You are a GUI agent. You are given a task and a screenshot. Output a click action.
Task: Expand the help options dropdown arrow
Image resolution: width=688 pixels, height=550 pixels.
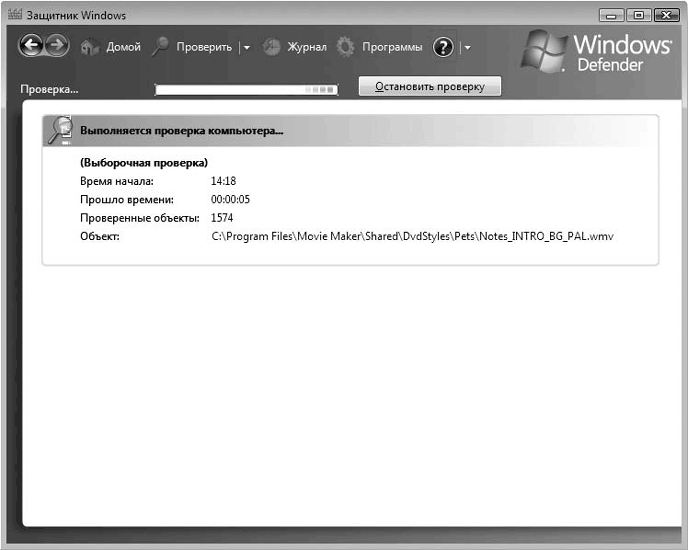tap(466, 47)
